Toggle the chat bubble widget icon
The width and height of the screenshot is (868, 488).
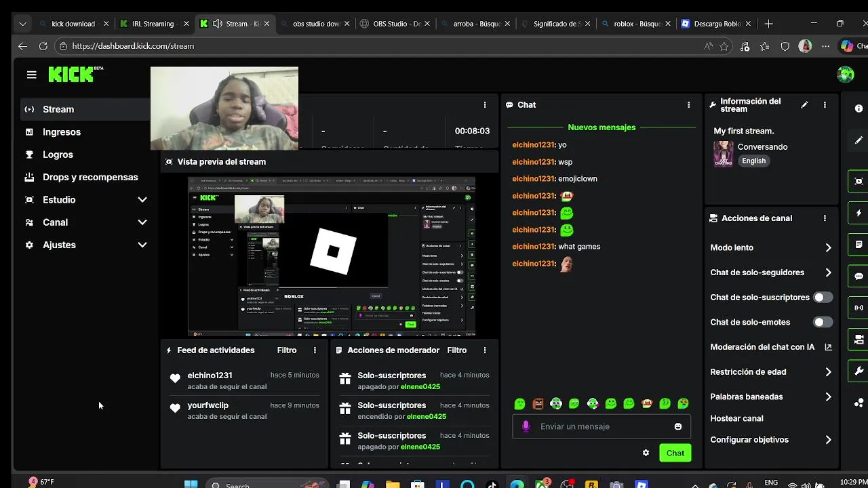[x=859, y=277]
